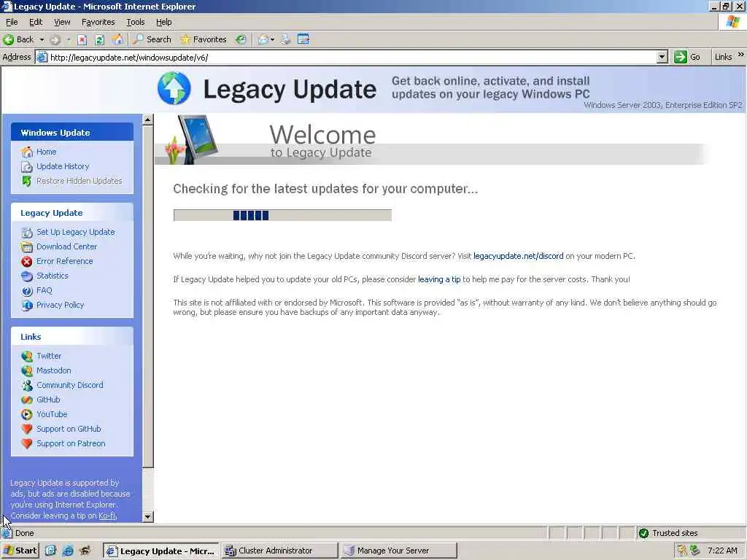Open the Help menu

(x=164, y=22)
